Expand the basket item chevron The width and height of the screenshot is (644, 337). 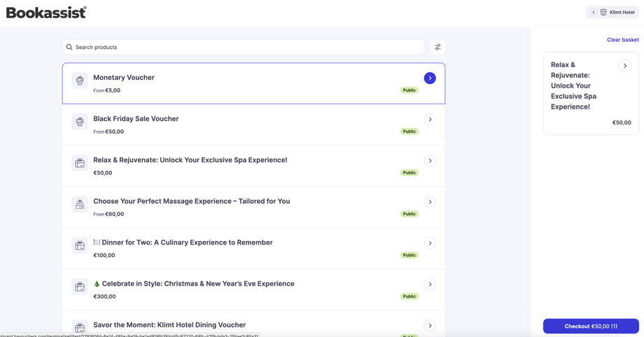[624, 66]
